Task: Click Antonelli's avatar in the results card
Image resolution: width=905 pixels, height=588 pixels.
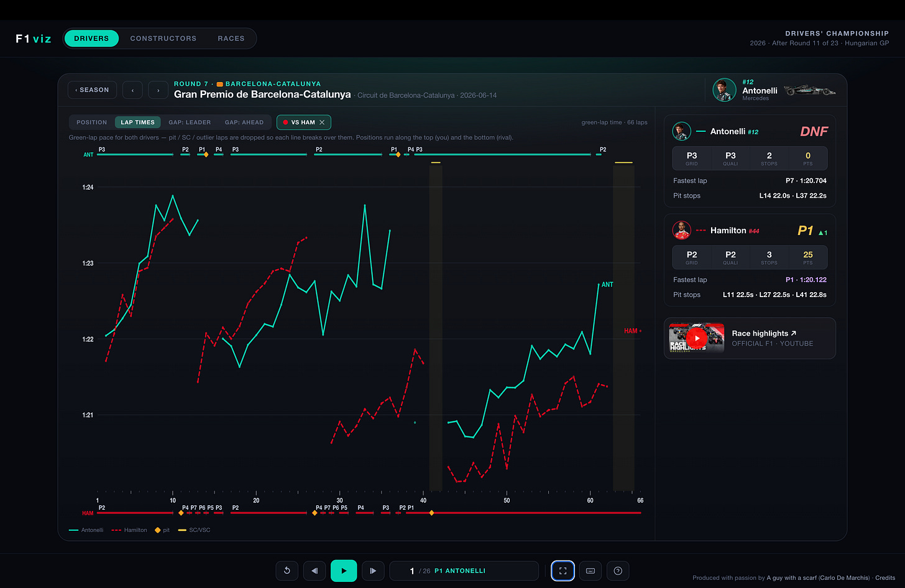Action: (x=682, y=131)
